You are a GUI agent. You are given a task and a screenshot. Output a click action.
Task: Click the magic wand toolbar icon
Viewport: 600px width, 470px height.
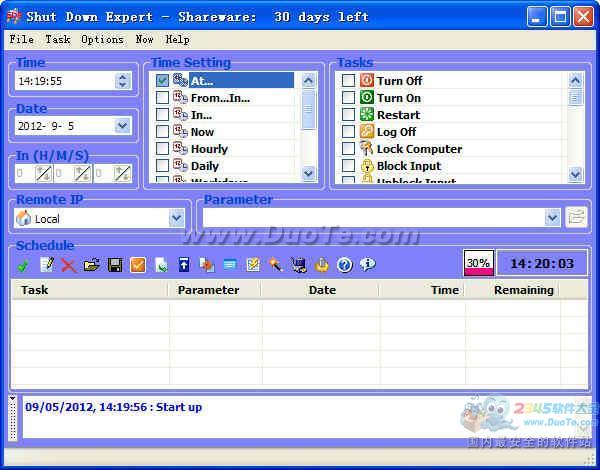[x=276, y=265]
